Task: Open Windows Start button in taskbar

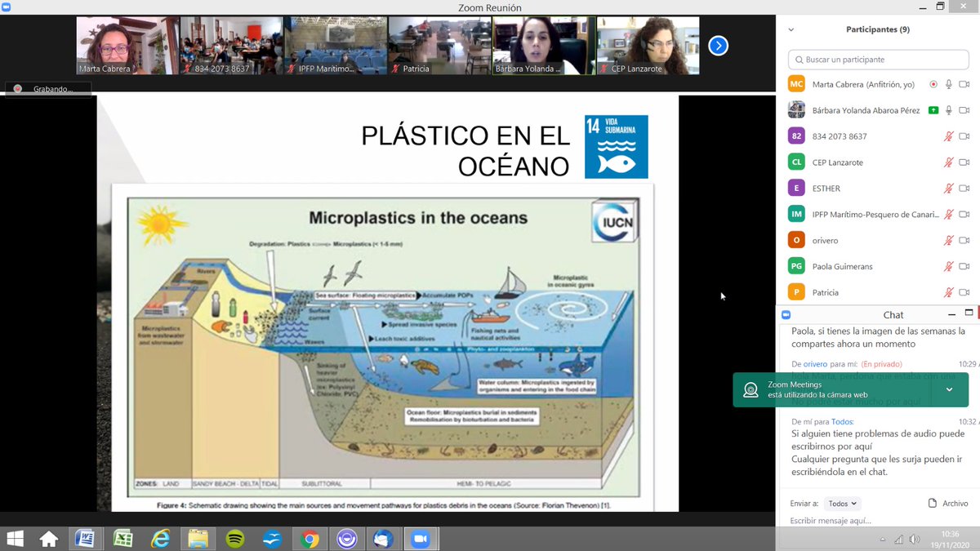Action: pyautogui.click(x=16, y=539)
